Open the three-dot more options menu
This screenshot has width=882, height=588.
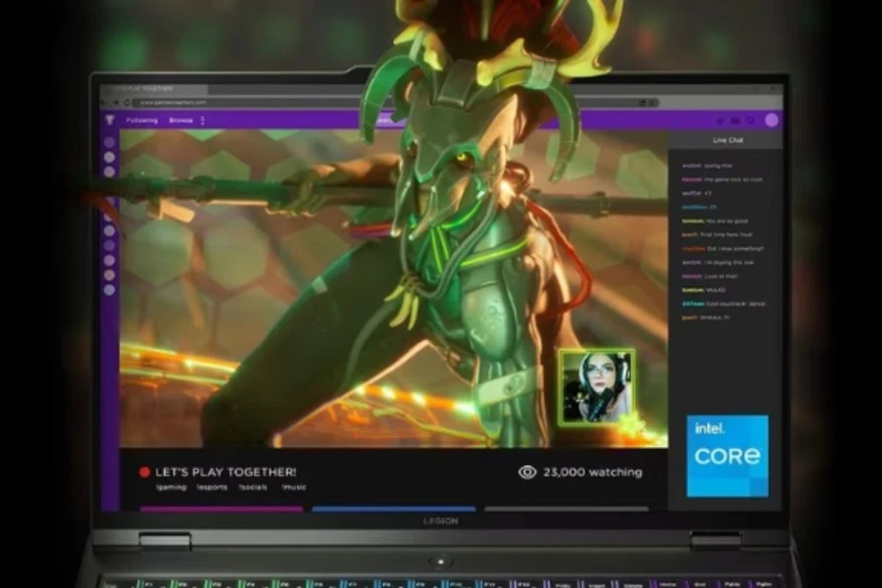(x=203, y=121)
